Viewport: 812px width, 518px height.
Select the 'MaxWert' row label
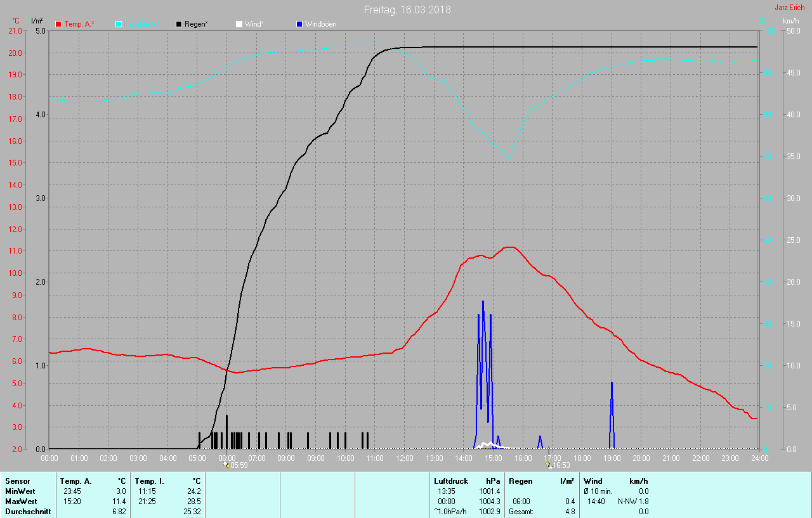tap(21, 502)
